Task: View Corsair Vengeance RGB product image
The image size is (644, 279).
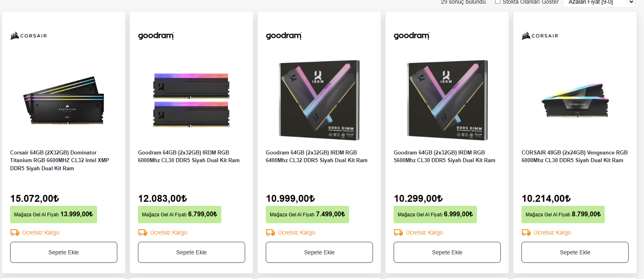Action: pyautogui.click(x=575, y=101)
